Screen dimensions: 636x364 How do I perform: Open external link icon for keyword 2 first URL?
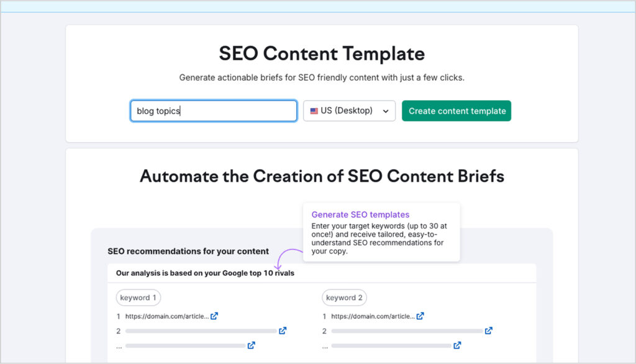pos(420,316)
